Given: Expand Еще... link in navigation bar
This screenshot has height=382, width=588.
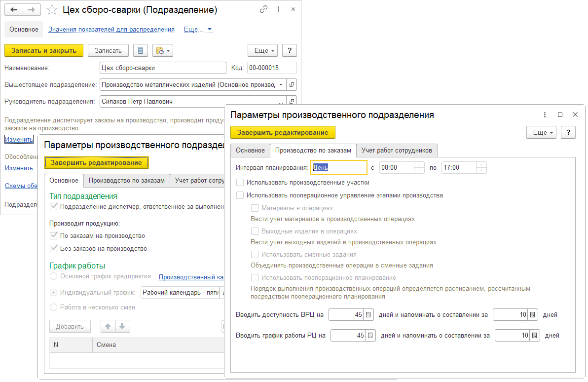Looking at the screenshot, I should (198, 29).
